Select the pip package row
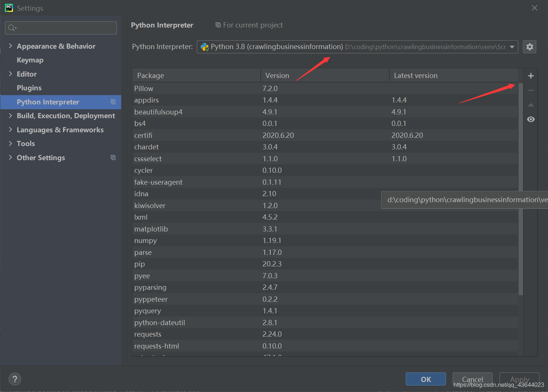Viewport: 548px width, 392px height. pyautogui.click(x=325, y=264)
